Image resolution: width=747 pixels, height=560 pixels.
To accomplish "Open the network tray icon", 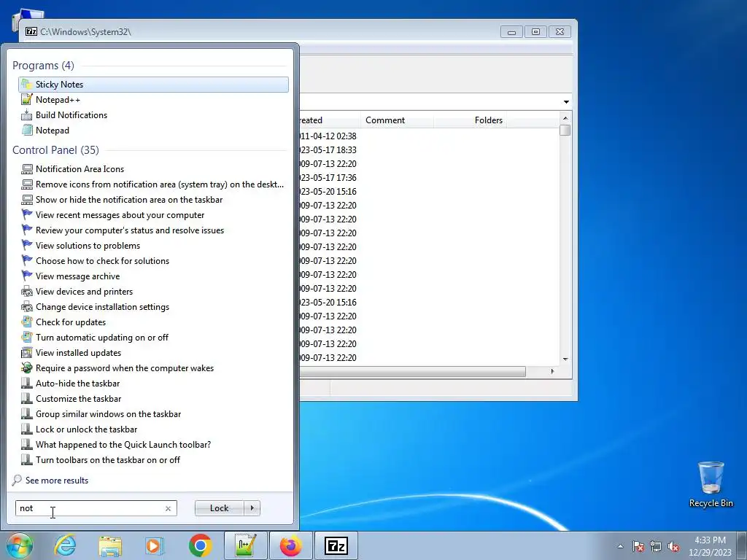I will pos(656,546).
